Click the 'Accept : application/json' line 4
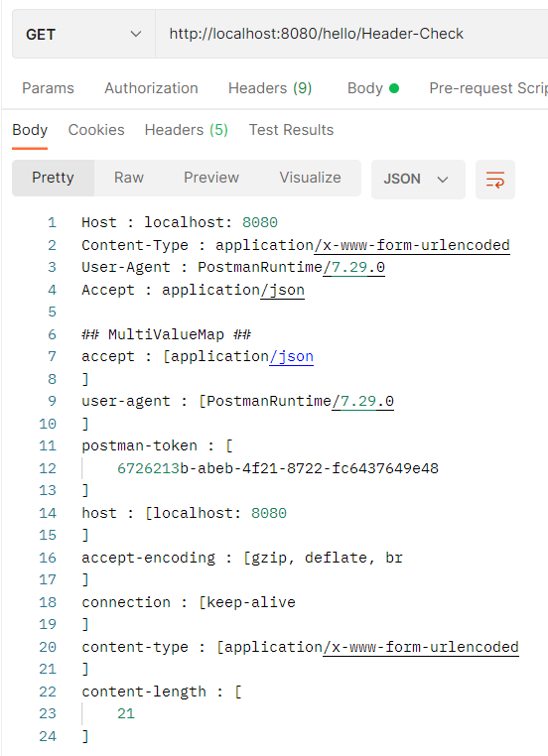Image resolution: width=548 pixels, height=756 pixels. 193,291
